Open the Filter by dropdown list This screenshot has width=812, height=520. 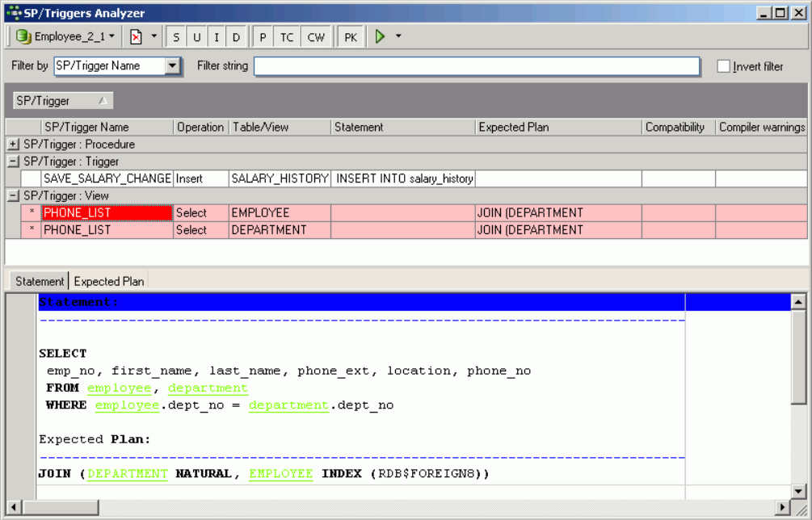(172, 66)
